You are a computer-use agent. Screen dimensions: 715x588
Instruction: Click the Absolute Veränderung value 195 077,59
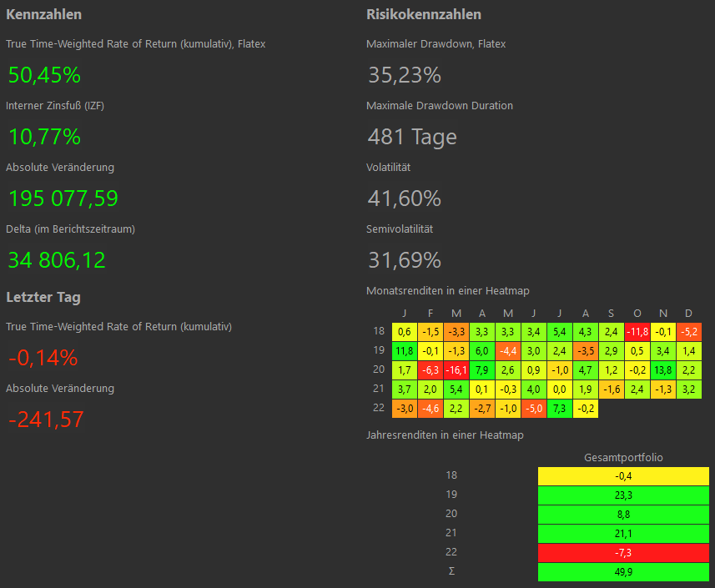click(63, 199)
